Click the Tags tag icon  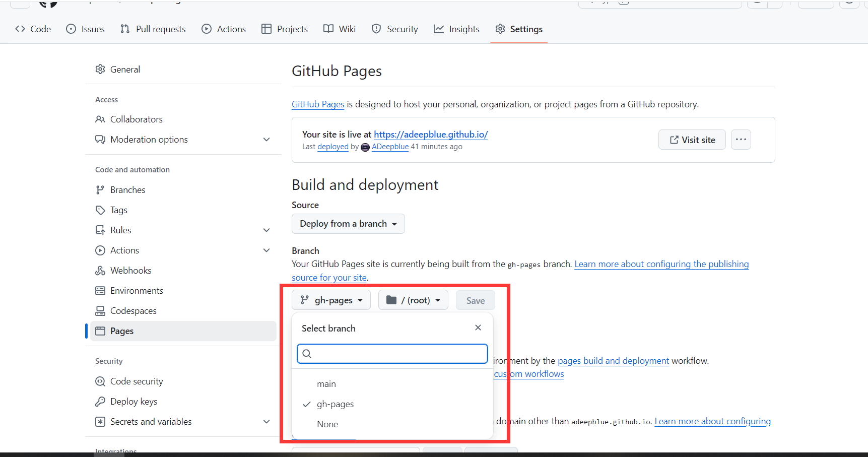tap(100, 210)
